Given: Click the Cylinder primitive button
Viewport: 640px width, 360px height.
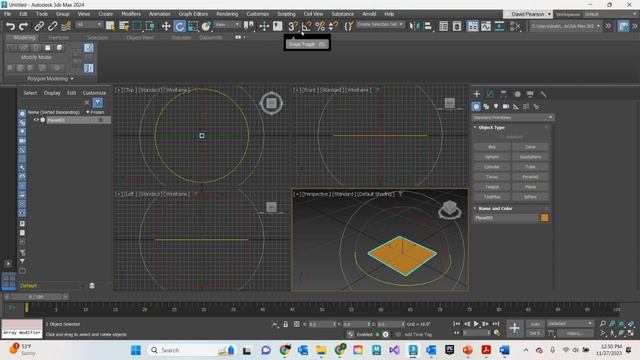Looking at the screenshot, I should point(492,167).
